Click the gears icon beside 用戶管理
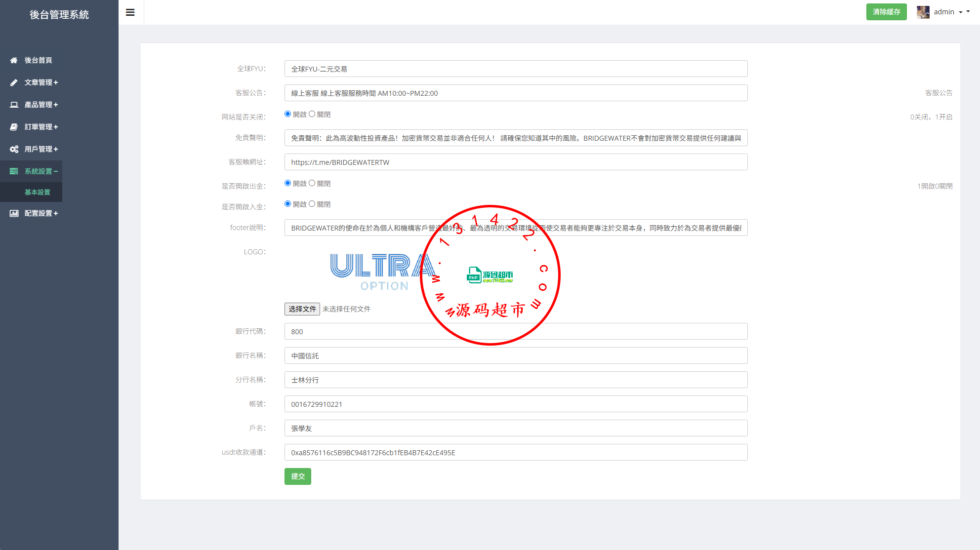980x550 pixels. pyautogui.click(x=14, y=149)
